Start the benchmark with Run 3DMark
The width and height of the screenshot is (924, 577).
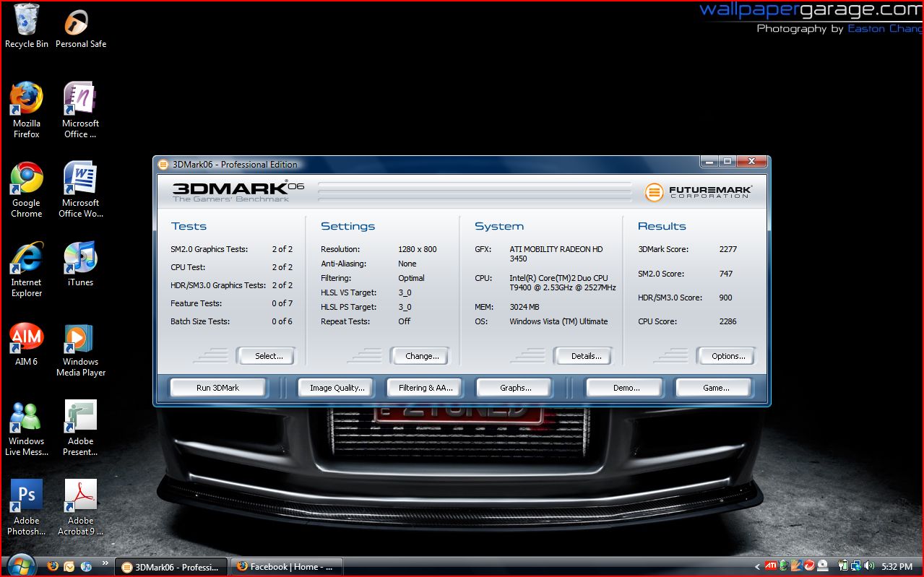(x=217, y=388)
